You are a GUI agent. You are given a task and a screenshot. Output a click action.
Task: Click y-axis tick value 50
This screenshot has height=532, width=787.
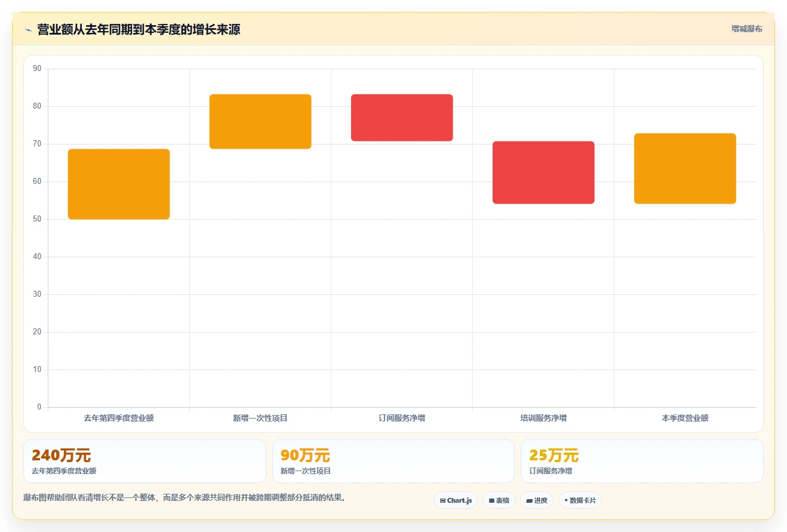point(37,219)
